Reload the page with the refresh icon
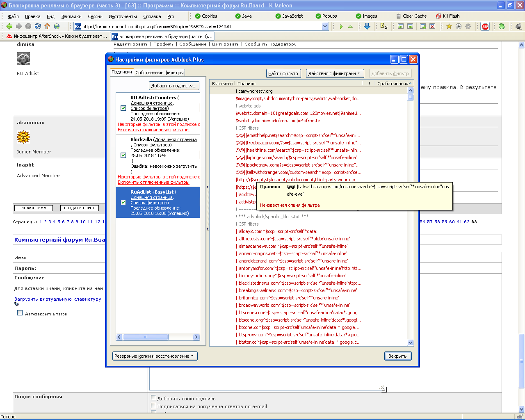The image size is (525, 420). tap(38, 26)
